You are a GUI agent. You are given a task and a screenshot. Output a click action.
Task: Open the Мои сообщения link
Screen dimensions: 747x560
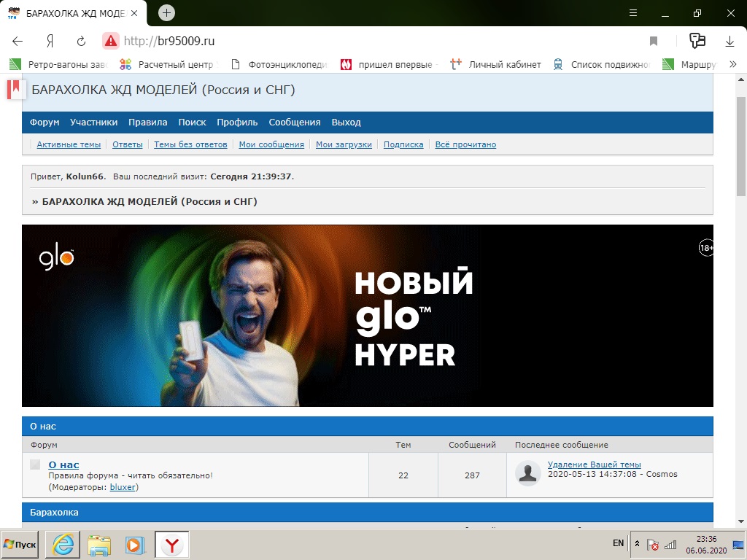pyautogui.click(x=271, y=144)
